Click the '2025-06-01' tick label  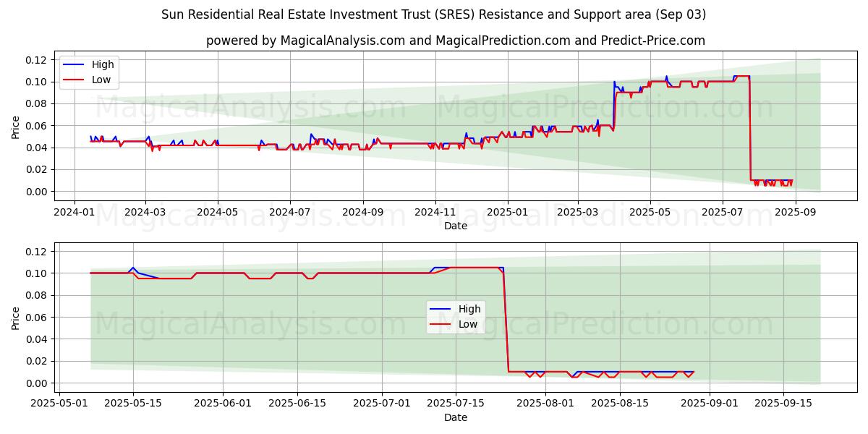(224, 403)
